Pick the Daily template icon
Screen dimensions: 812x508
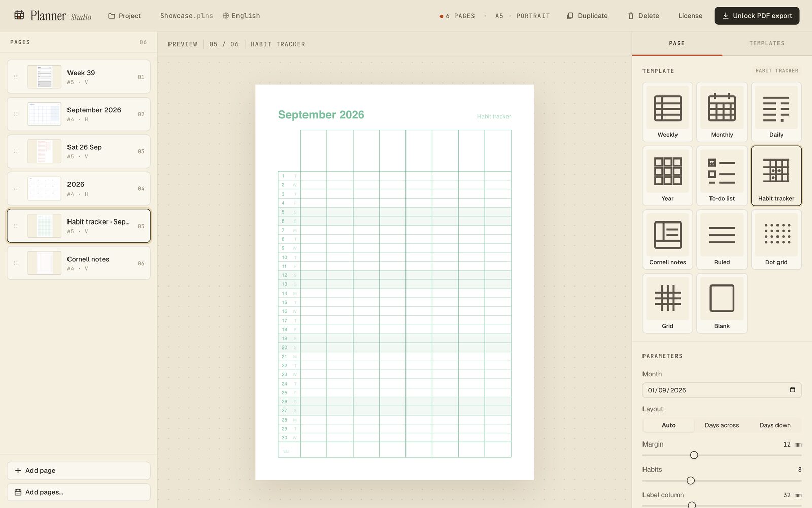[776, 112]
